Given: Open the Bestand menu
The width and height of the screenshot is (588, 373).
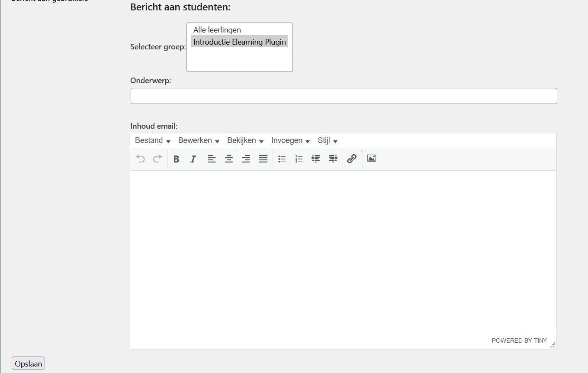Looking at the screenshot, I should click(152, 141).
